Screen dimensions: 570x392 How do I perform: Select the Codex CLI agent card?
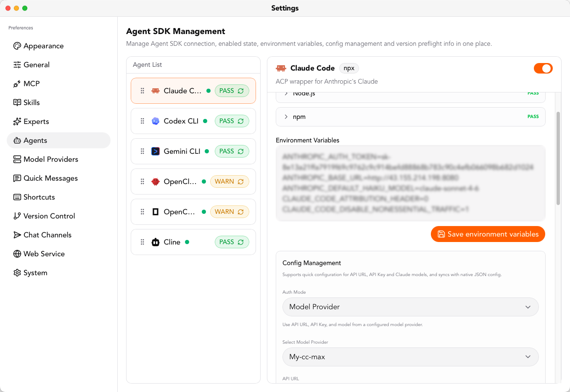click(193, 121)
